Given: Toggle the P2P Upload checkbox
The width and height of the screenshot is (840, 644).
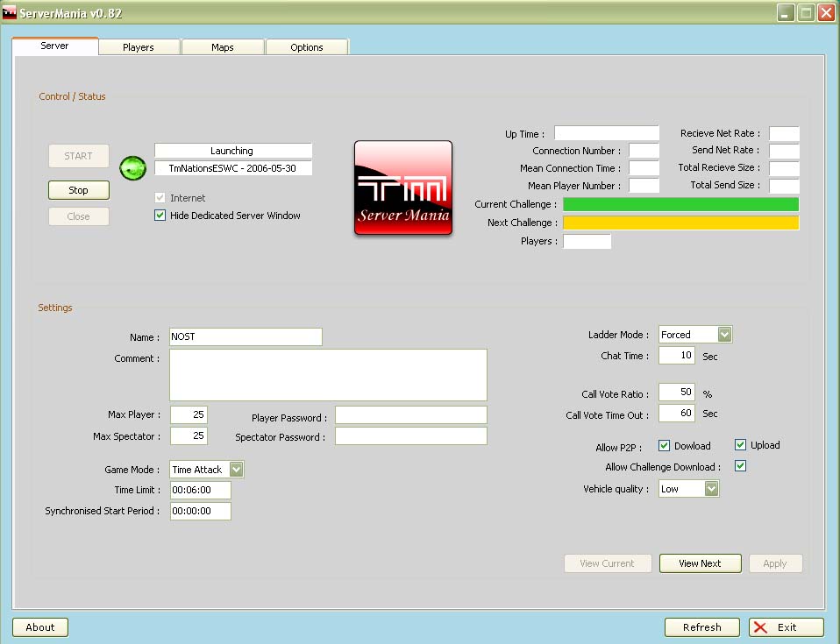Looking at the screenshot, I should pos(740,444).
